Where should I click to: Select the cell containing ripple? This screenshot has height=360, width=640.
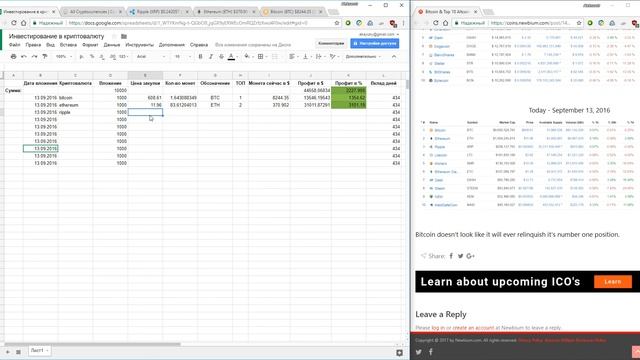pos(75,112)
